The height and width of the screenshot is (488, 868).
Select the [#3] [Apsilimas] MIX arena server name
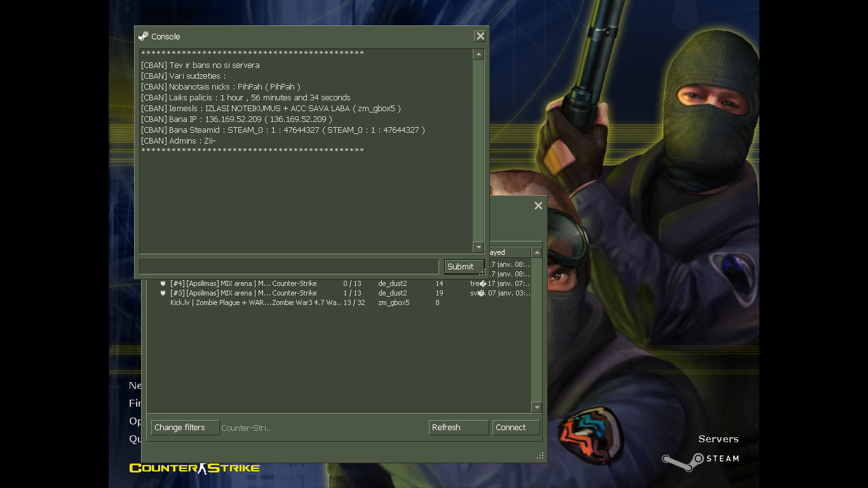[220, 293]
